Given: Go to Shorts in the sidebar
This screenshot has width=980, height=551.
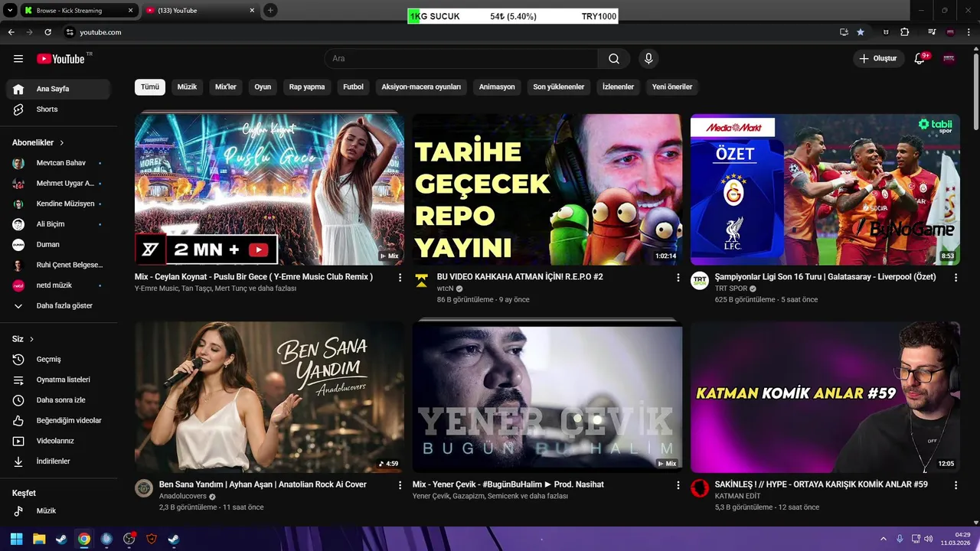Looking at the screenshot, I should point(58,109).
